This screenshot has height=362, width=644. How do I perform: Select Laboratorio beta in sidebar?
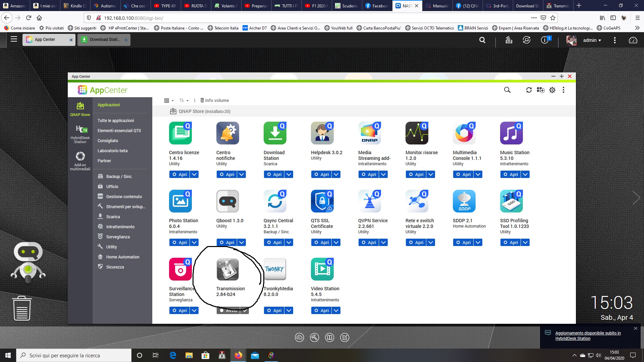coord(112,151)
